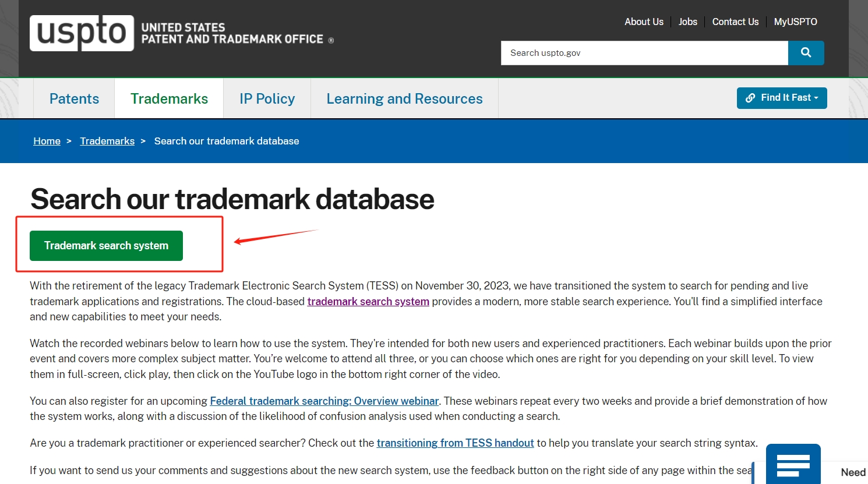Open the Jobs page
The width and height of the screenshot is (868, 484).
point(687,22)
